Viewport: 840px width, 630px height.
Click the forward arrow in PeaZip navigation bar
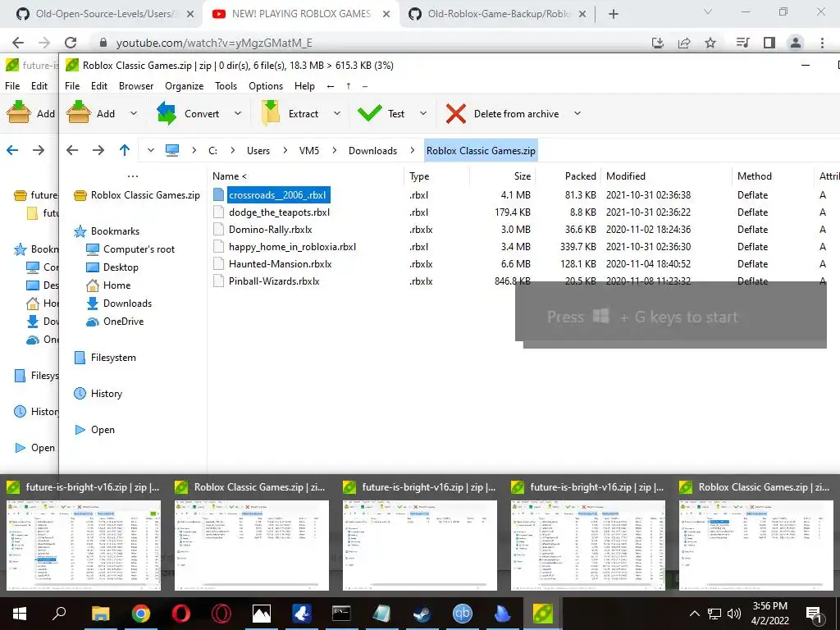[98, 151]
